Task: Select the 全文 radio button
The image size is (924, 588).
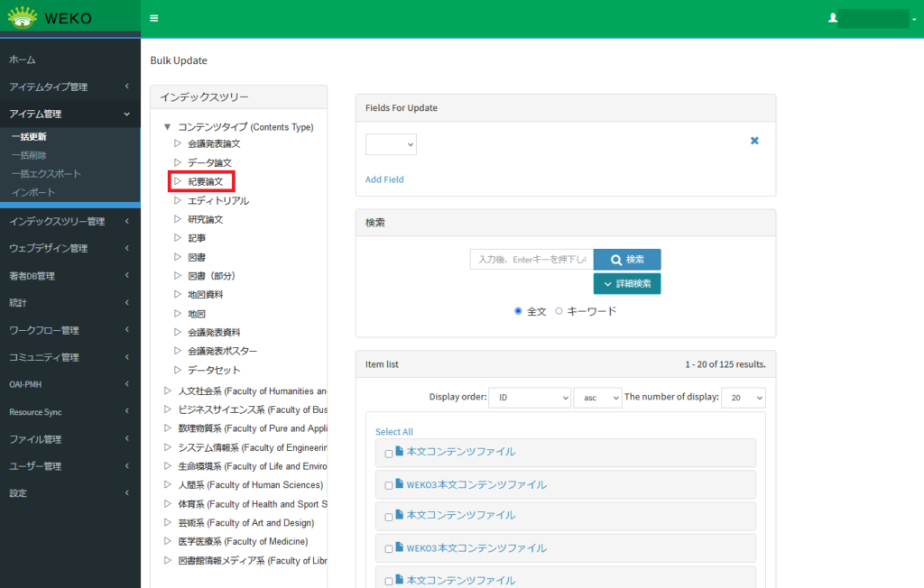Action: (518, 311)
